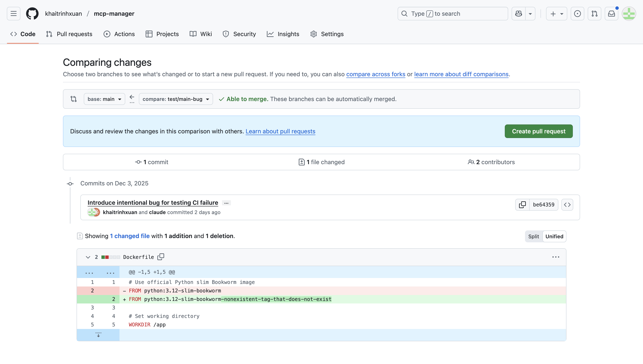Open the Copilot icon in the header
The image size is (643, 364).
(x=519, y=14)
